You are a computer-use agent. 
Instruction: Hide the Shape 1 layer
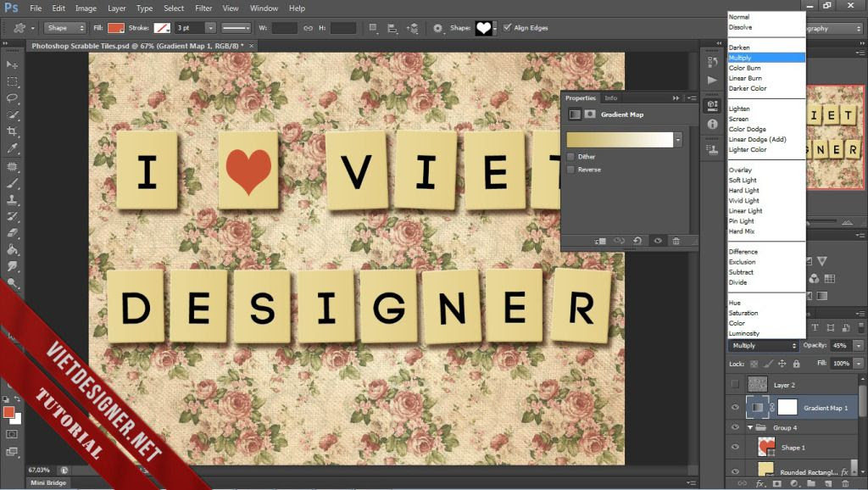point(735,448)
